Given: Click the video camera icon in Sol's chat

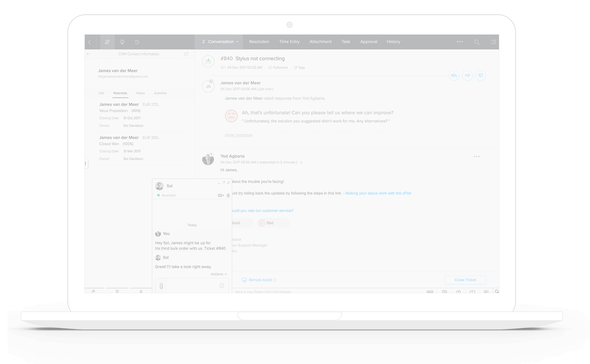Looking at the screenshot, I should (x=220, y=195).
